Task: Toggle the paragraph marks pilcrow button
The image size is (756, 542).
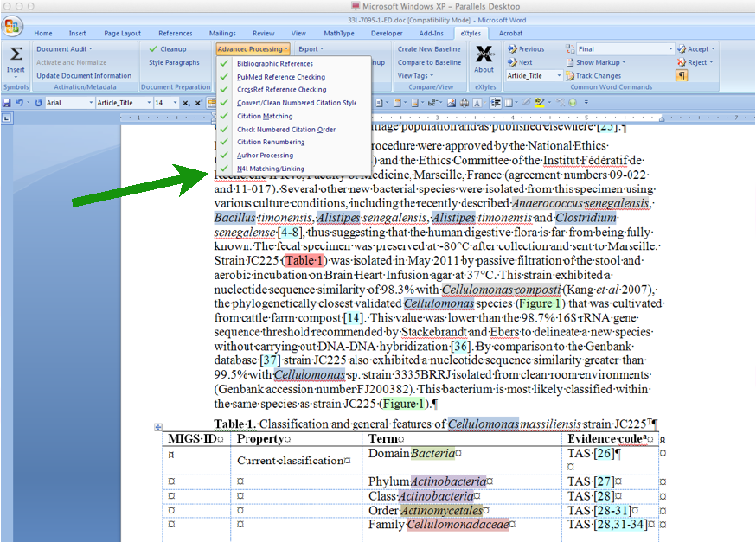Action: coord(682,75)
